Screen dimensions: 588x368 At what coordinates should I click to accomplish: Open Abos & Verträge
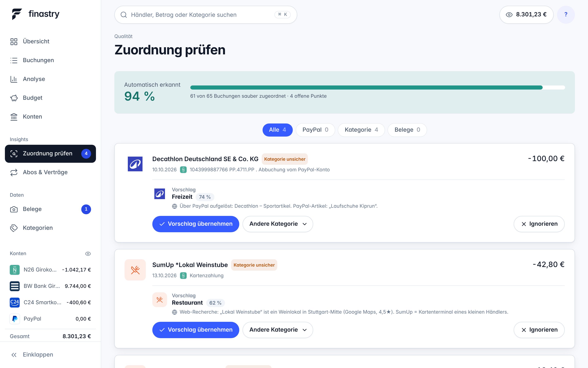(50, 172)
